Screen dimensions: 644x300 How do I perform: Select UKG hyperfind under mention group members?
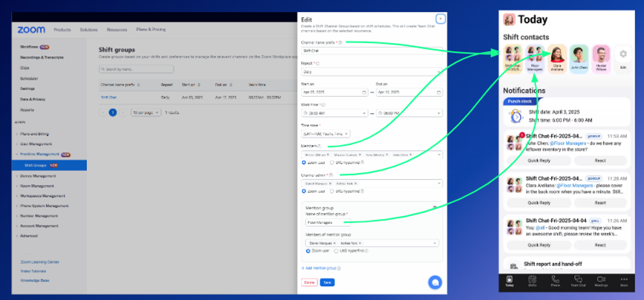click(336, 251)
